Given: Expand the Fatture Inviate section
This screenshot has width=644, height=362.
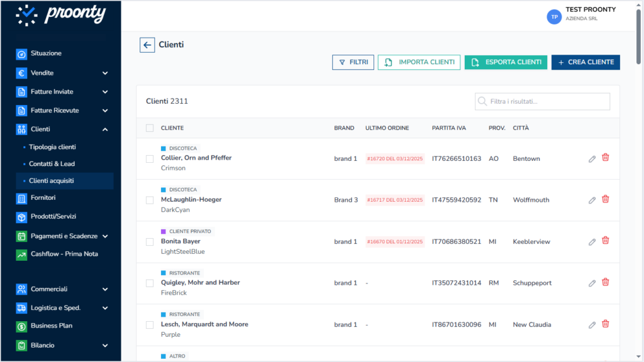Looking at the screenshot, I should pos(105,92).
